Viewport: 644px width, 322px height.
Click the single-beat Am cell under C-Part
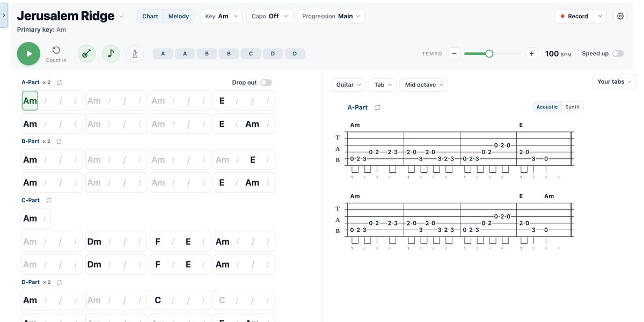click(x=36, y=218)
